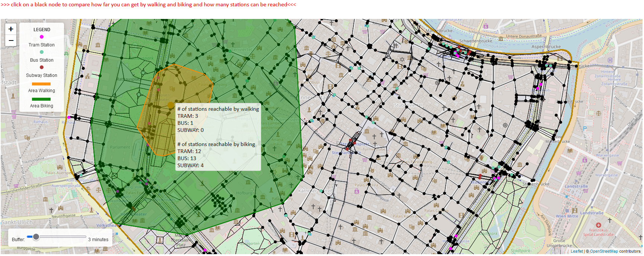Click the Stubenviertel map label

click(408, 105)
